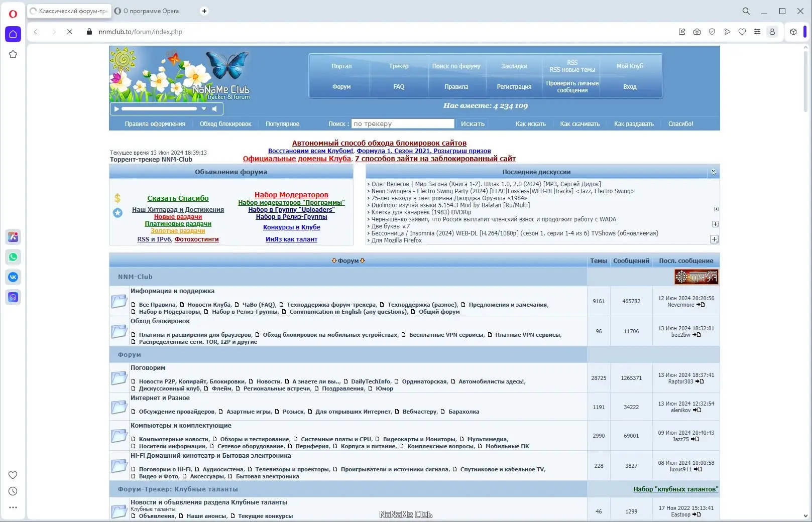812x522 pixels.
Task: Open the purple player sidebar icon
Action: click(13, 297)
